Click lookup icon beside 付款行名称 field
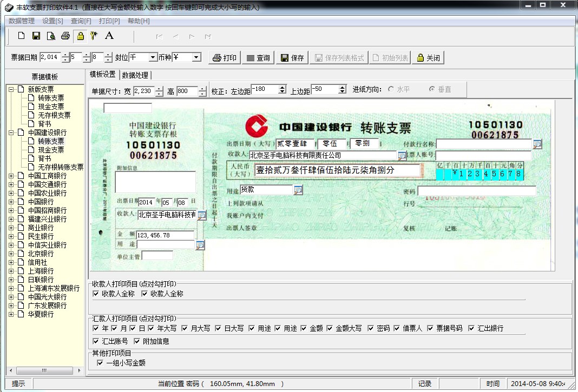Viewport: 578px width, 392px height. pos(537,144)
